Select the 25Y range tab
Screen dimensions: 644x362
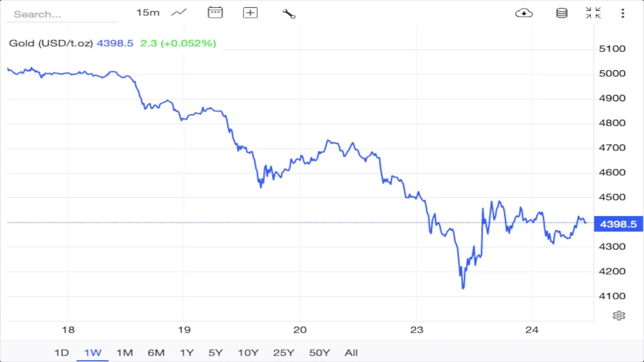[x=284, y=352]
